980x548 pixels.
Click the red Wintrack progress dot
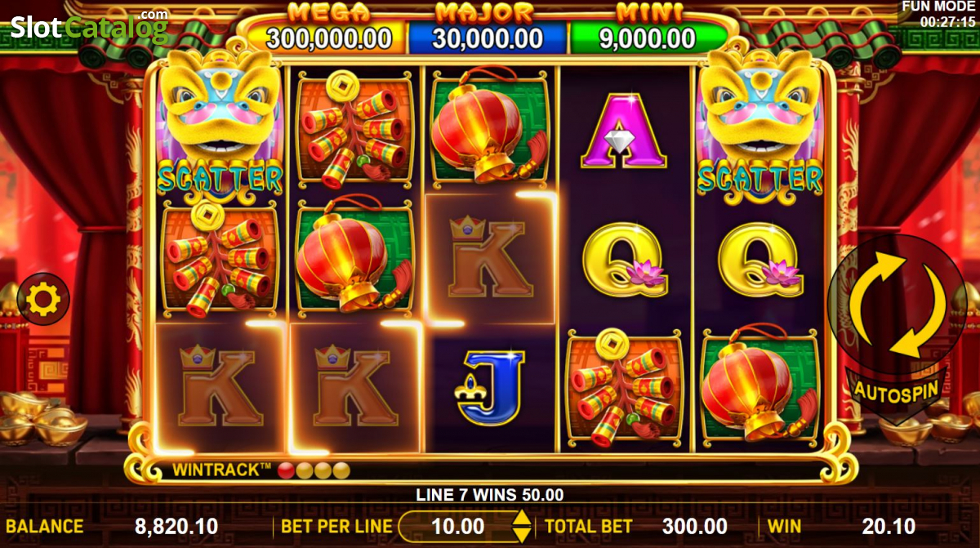tap(286, 470)
